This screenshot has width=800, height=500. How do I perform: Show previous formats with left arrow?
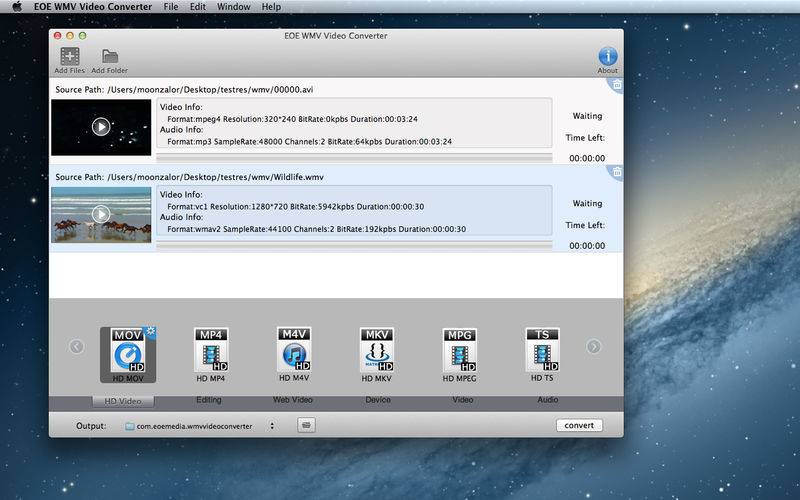click(x=77, y=347)
